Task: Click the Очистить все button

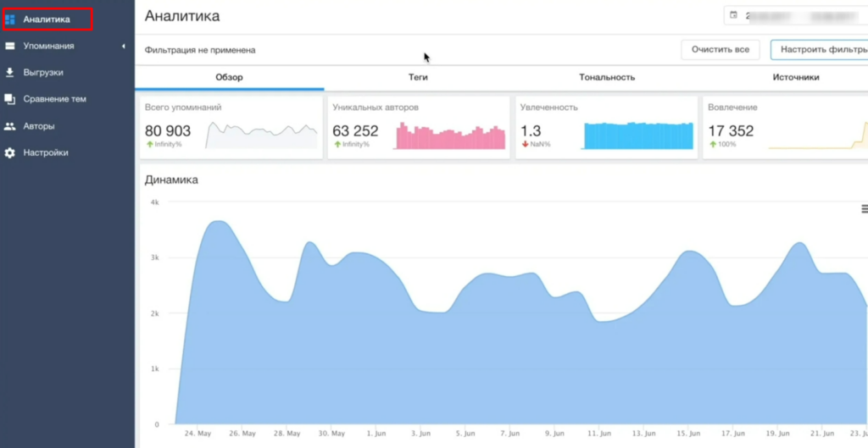Action: [721, 50]
